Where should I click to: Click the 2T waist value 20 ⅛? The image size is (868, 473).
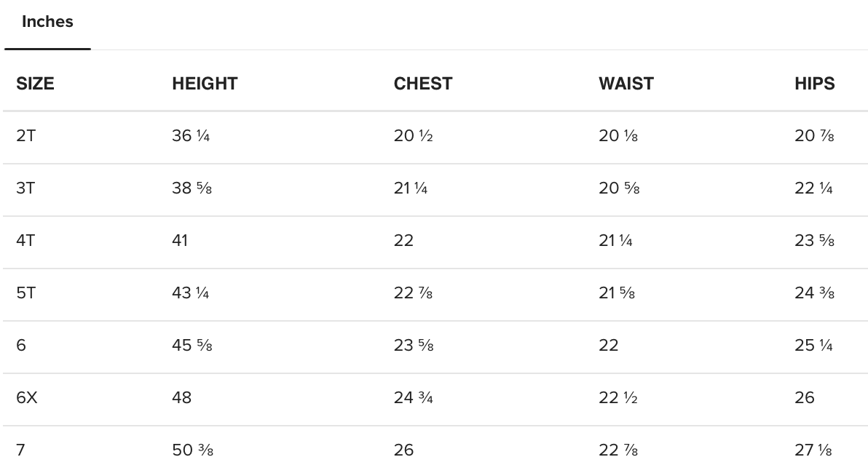pos(618,136)
